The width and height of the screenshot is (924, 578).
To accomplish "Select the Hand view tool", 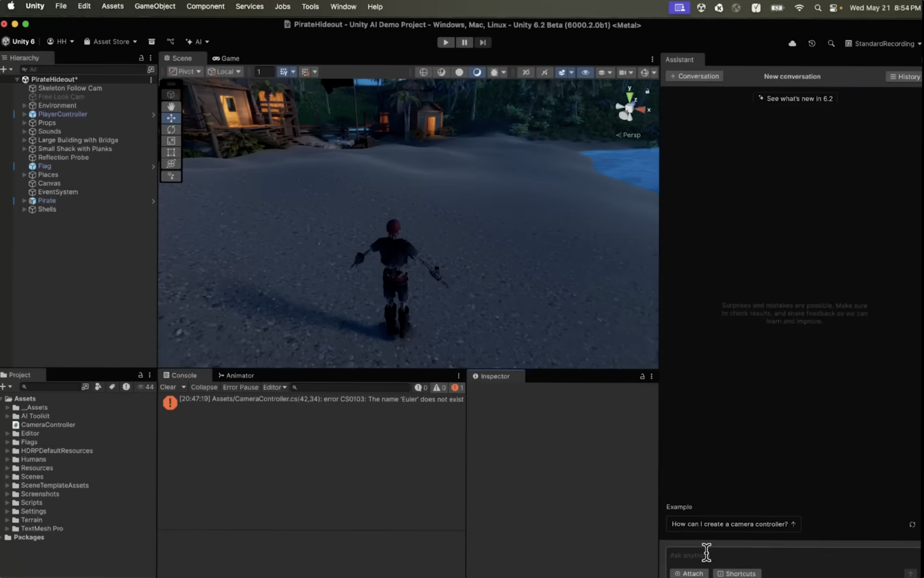I will pyautogui.click(x=171, y=106).
